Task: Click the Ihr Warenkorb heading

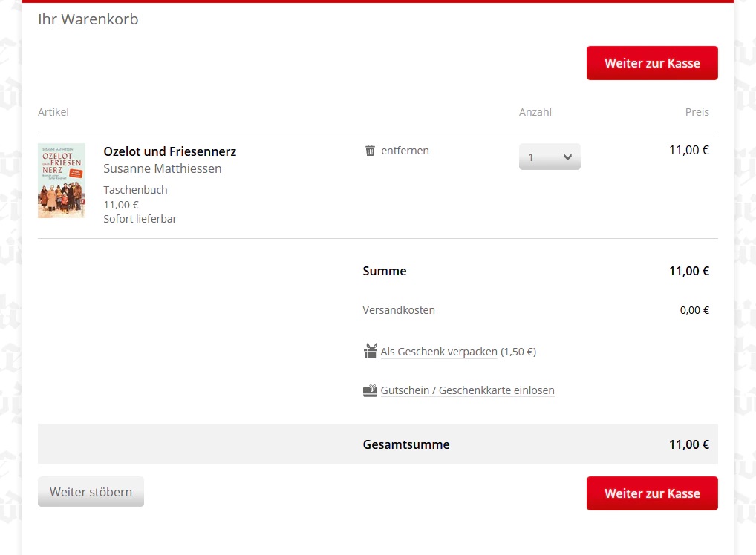Action: [x=88, y=19]
